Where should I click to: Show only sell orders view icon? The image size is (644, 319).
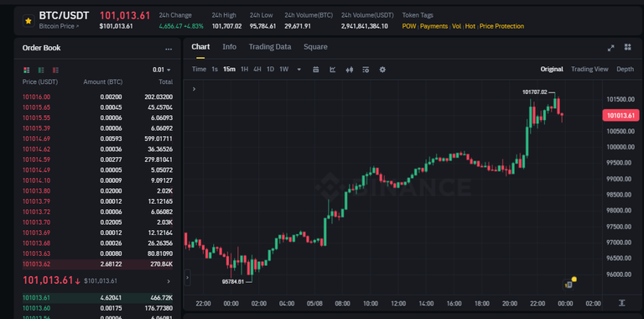(55, 70)
